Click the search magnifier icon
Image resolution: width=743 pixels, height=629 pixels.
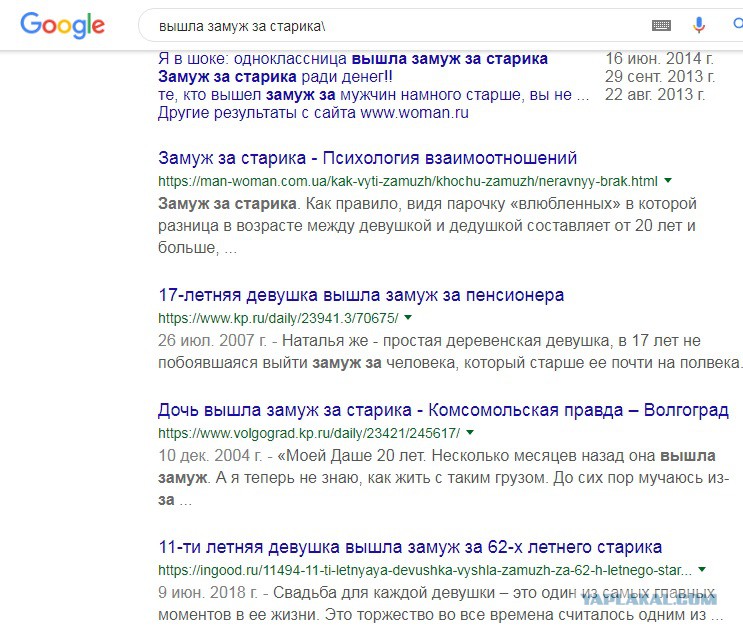coord(738,24)
